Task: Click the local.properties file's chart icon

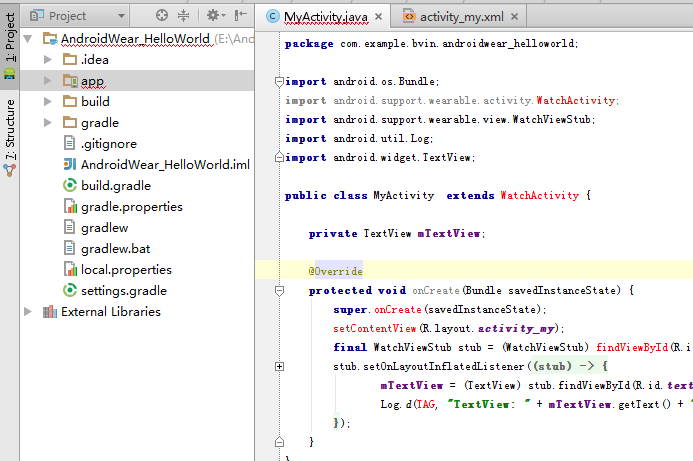Action: (x=70, y=269)
